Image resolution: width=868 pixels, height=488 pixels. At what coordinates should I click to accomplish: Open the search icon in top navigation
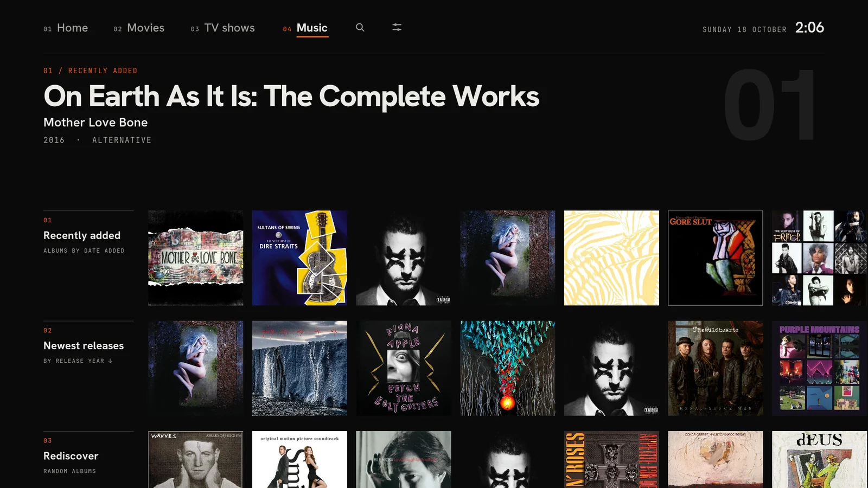tap(360, 27)
